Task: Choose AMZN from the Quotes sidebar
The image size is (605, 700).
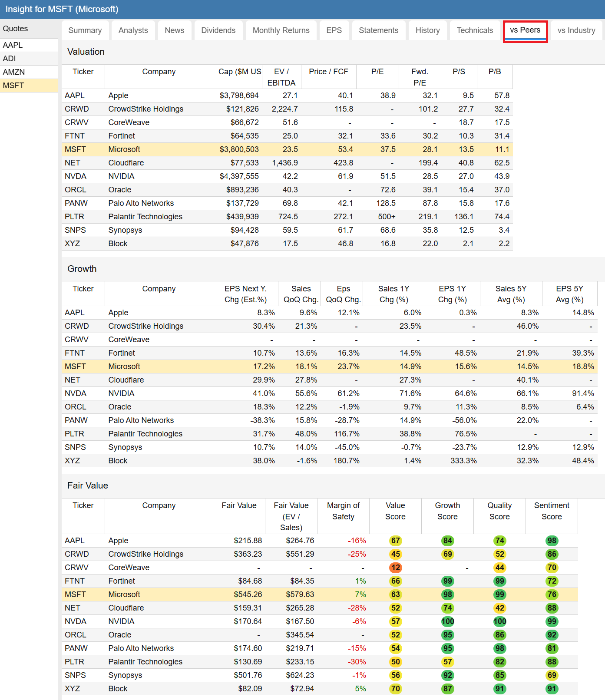Action: tap(14, 72)
